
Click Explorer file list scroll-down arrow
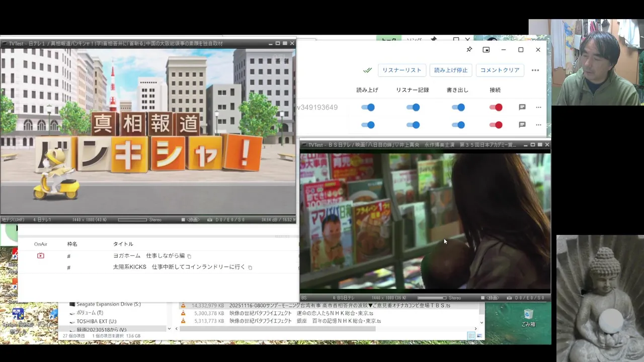coord(481,322)
